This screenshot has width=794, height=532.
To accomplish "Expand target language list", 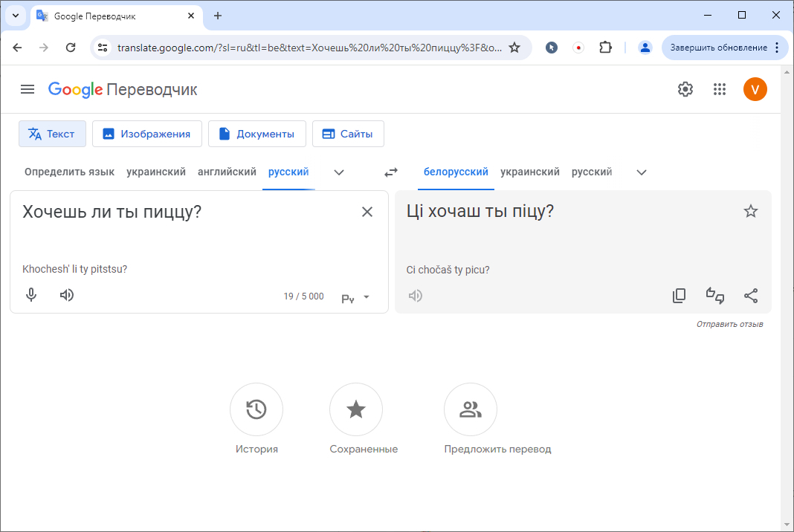I will point(642,172).
